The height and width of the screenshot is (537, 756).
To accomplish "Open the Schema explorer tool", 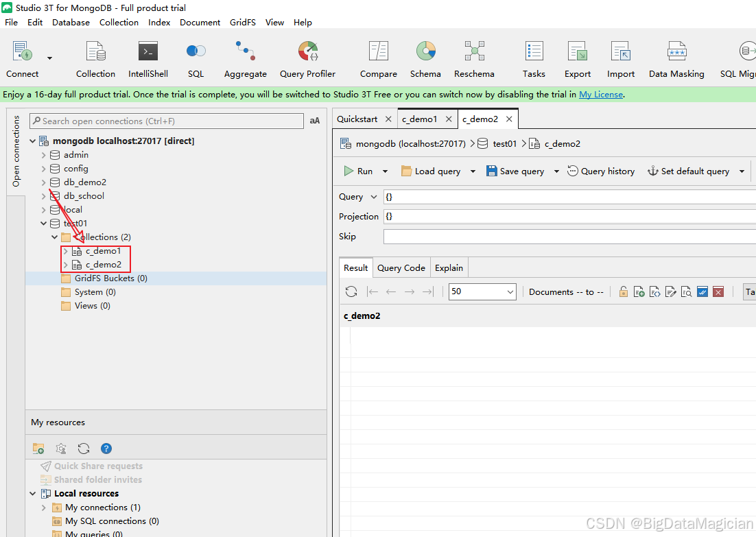I will [x=425, y=60].
